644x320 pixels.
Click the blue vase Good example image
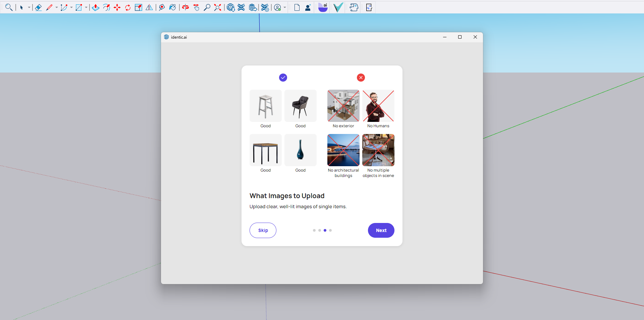[301, 150]
